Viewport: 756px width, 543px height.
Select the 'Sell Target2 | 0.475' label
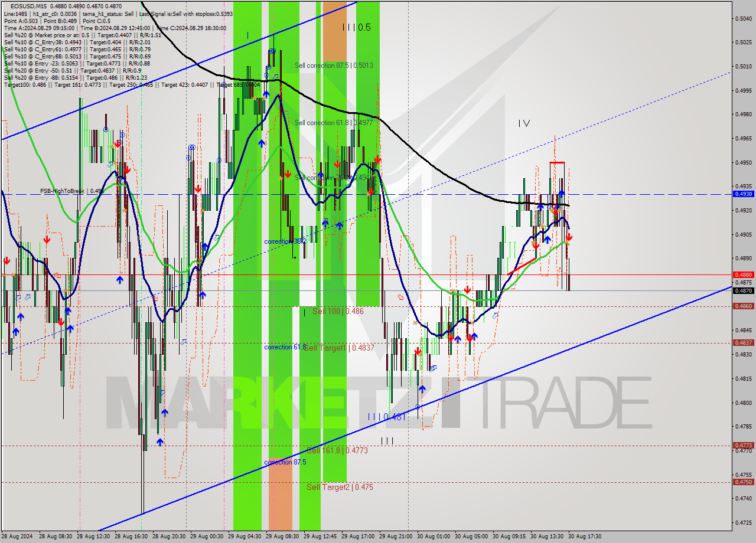pyautogui.click(x=340, y=487)
